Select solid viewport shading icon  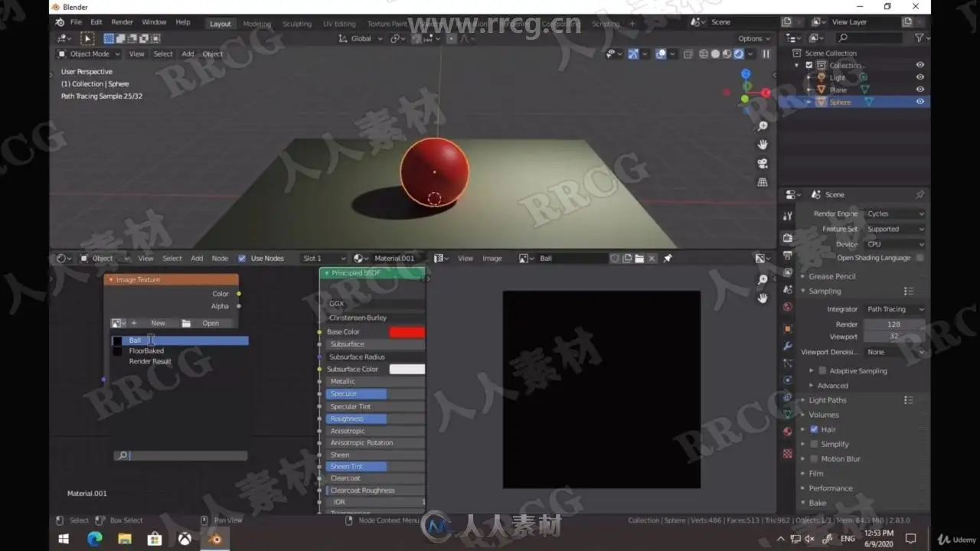(x=715, y=54)
